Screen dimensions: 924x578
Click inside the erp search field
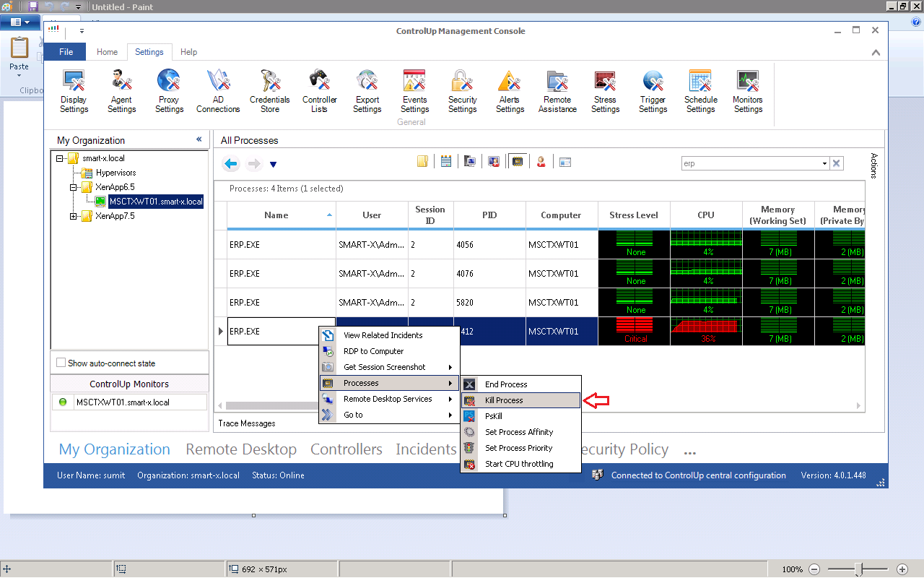(751, 164)
